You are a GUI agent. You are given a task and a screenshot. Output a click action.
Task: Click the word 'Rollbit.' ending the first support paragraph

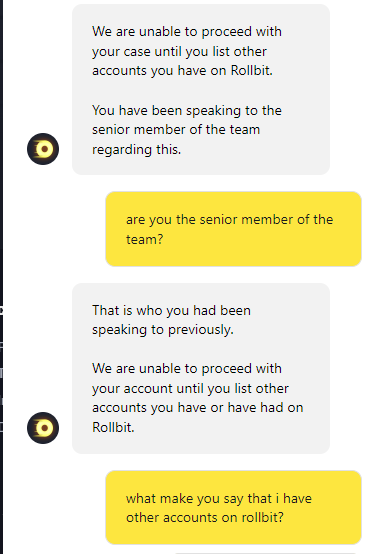tap(251, 70)
